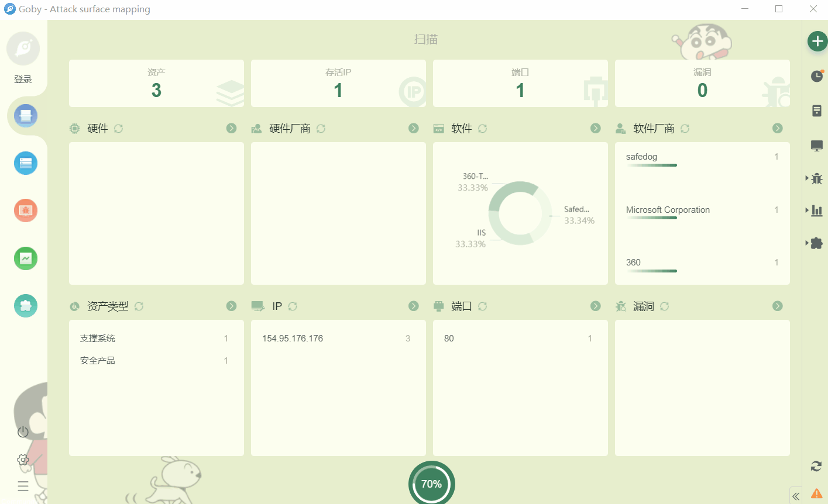Select 360 vendor row
This screenshot has width=828, height=504.
702,265
